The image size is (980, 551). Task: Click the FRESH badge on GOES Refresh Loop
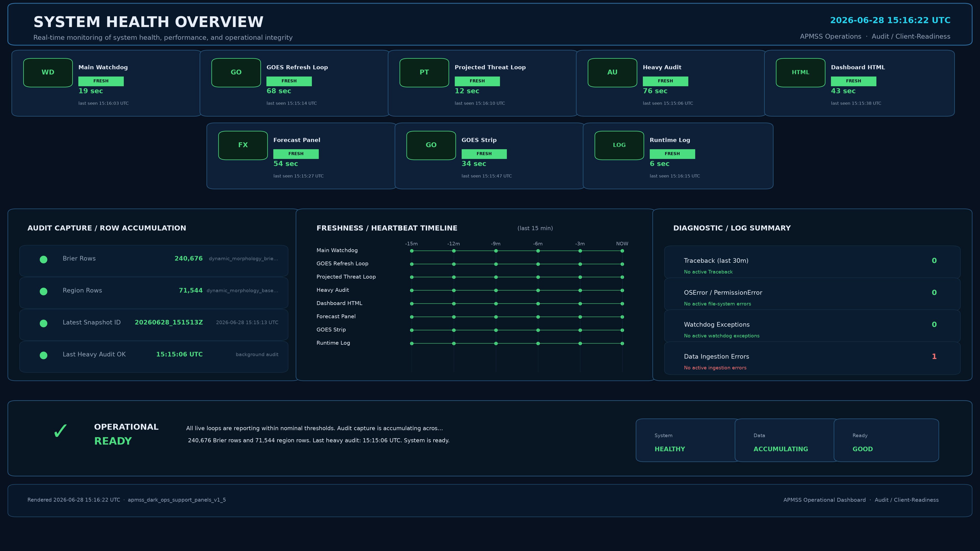tap(289, 81)
